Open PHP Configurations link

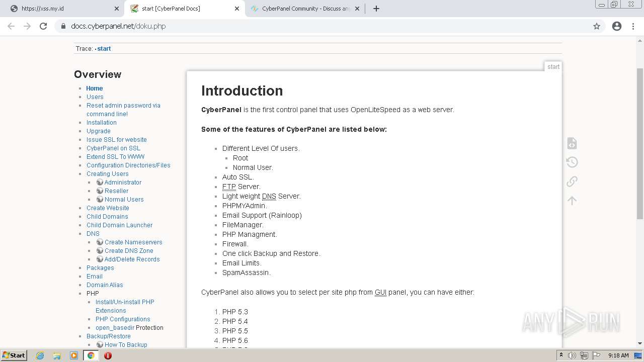[123, 319]
